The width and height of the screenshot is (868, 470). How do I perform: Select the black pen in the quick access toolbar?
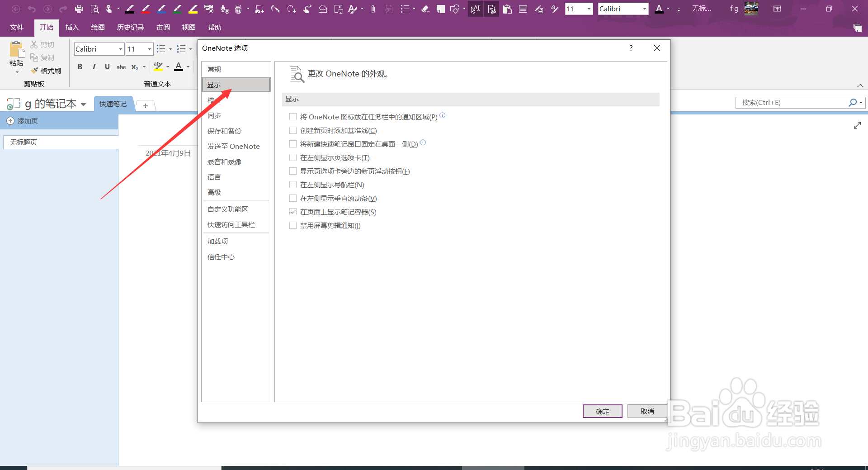130,9
